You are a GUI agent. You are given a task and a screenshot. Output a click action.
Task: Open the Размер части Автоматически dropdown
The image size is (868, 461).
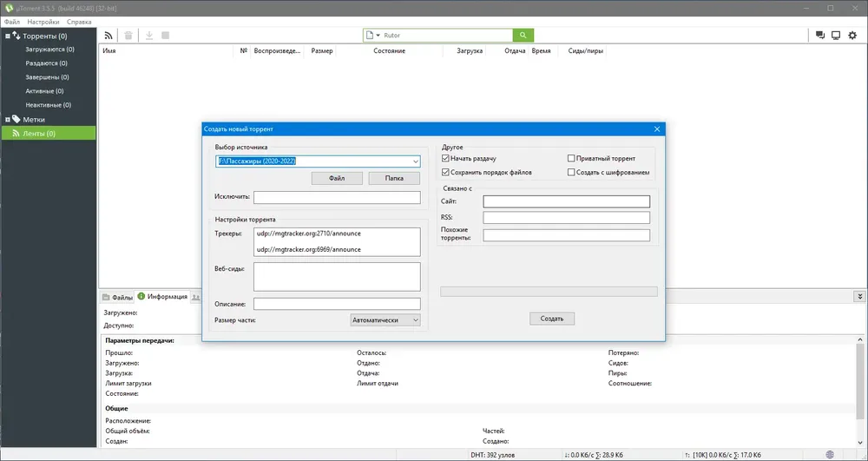click(385, 319)
